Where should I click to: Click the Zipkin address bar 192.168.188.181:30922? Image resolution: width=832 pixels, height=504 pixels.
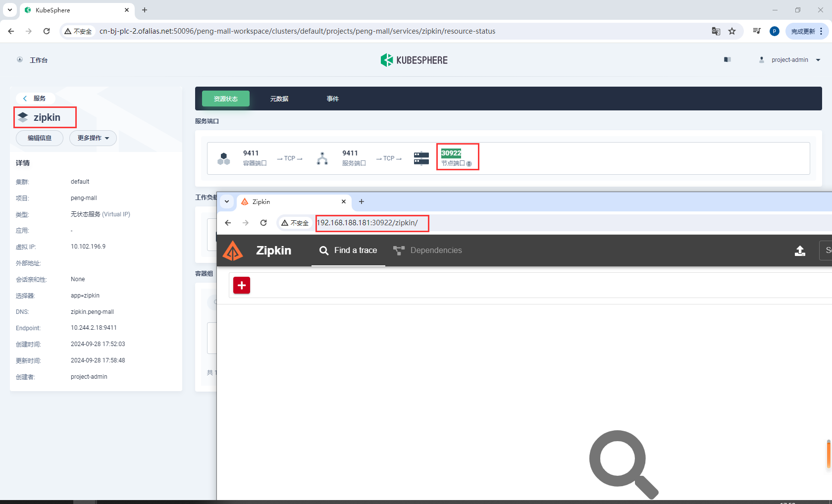(367, 223)
